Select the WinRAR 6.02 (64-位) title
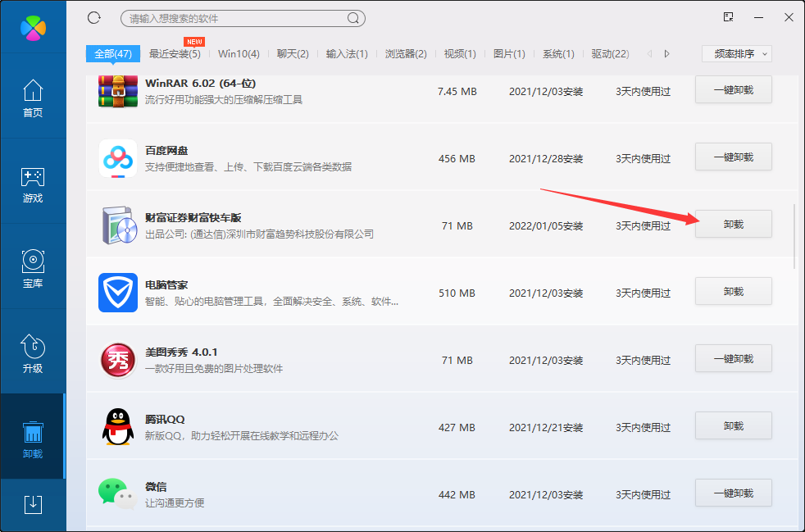Image resolution: width=805 pixels, height=532 pixels. (x=200, y=83)
